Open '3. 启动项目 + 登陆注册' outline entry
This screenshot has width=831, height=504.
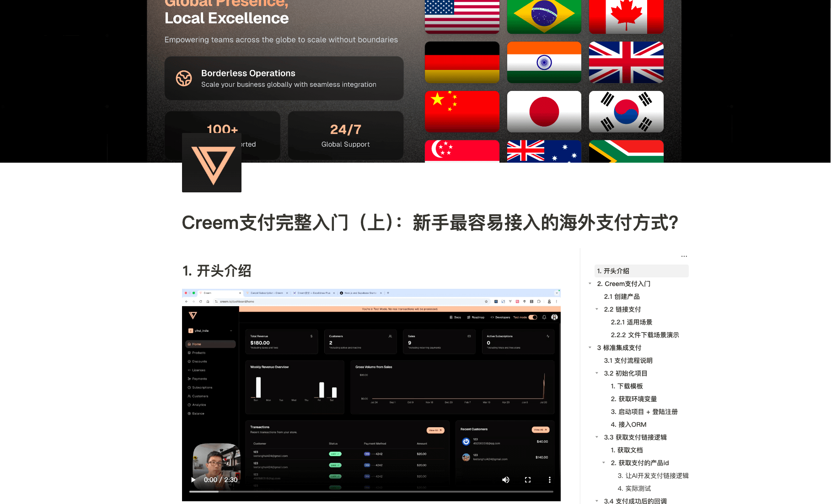coord(644,412)
